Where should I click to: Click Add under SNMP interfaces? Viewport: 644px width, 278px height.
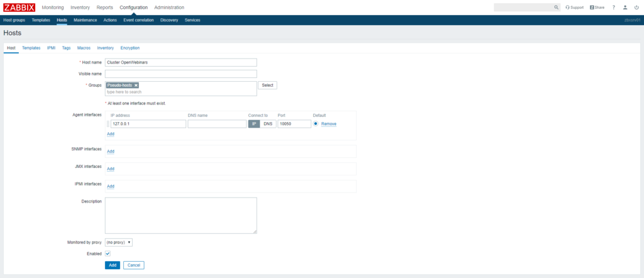tap(110, 152)
